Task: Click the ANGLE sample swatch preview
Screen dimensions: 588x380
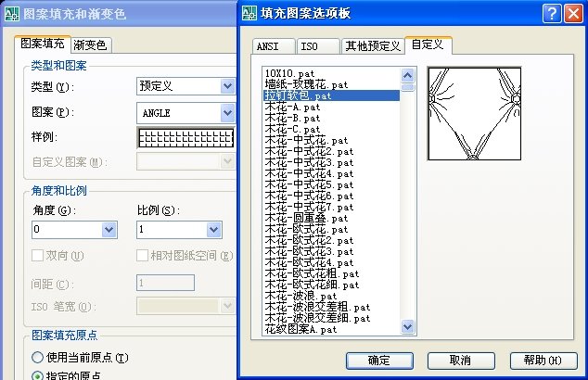Action: point(186,137)
